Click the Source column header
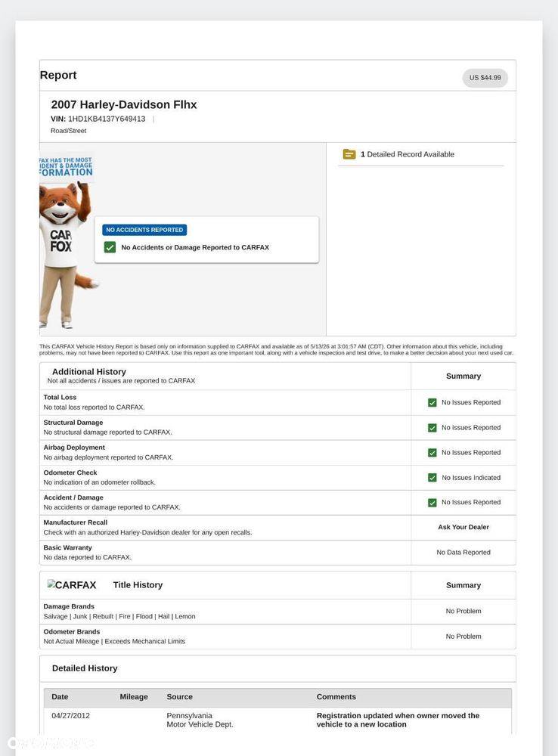The height and width of the screenshot is (756, 558). click(179, 697)
